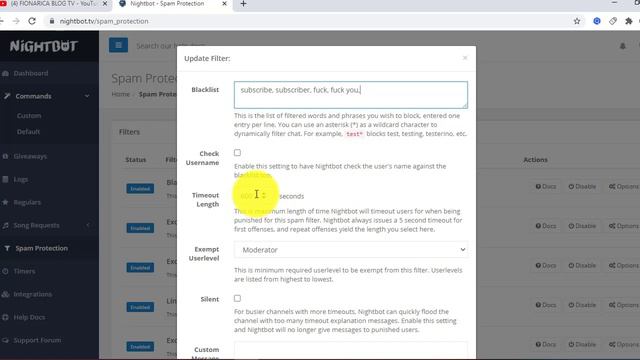Image resolution: width=640 pixels, height=360 pixels.
Task: Open the Exempt Userlevel Moderator dropdown
Action: [351, 250]
